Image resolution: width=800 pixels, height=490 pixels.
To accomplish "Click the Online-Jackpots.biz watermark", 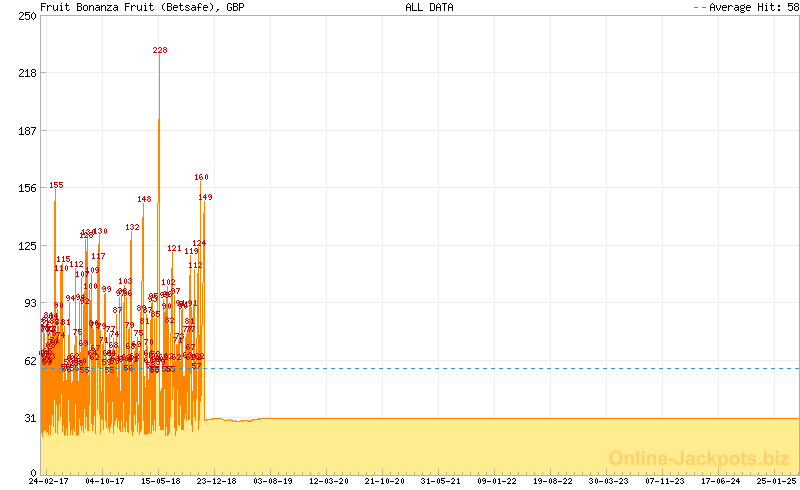I will click(x=699, y=458).
